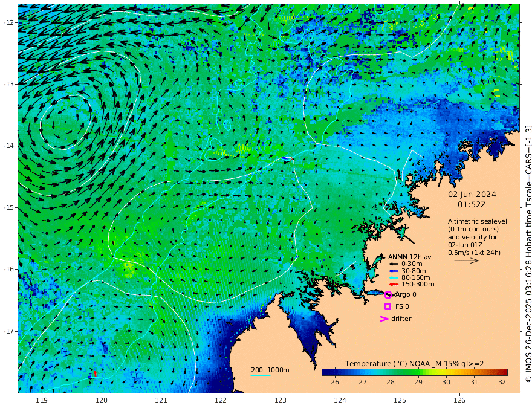
Task: Click the green 28.5°C region of colorbar
Action: 404,373
